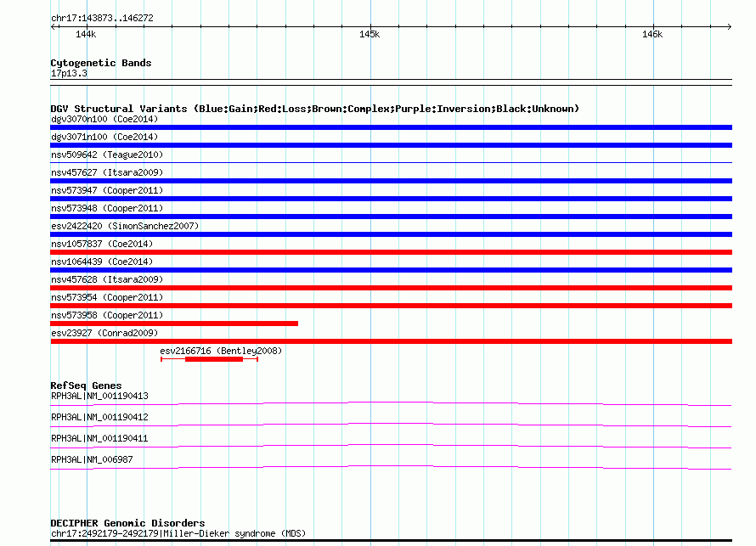Select the blue bar under dgv3070n100 (Coe2014)
This screenshot has height=546, width=756.
point(391,127)
